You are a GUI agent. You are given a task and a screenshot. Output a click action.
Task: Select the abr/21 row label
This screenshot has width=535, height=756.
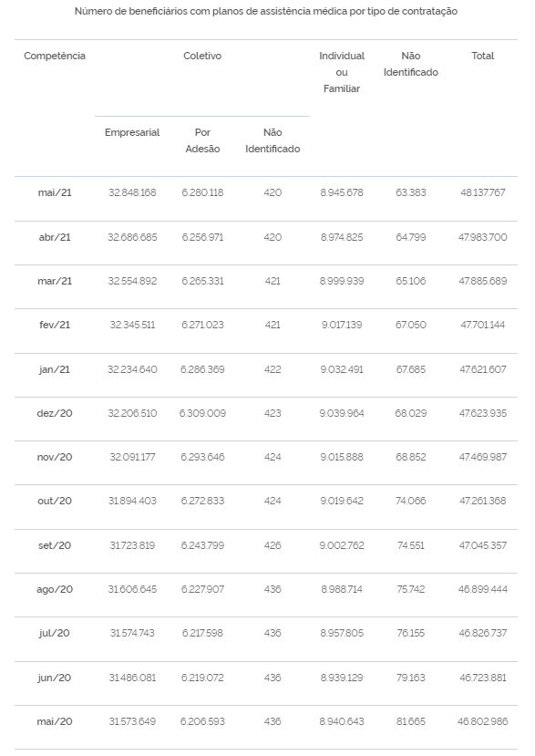(55, 237)
